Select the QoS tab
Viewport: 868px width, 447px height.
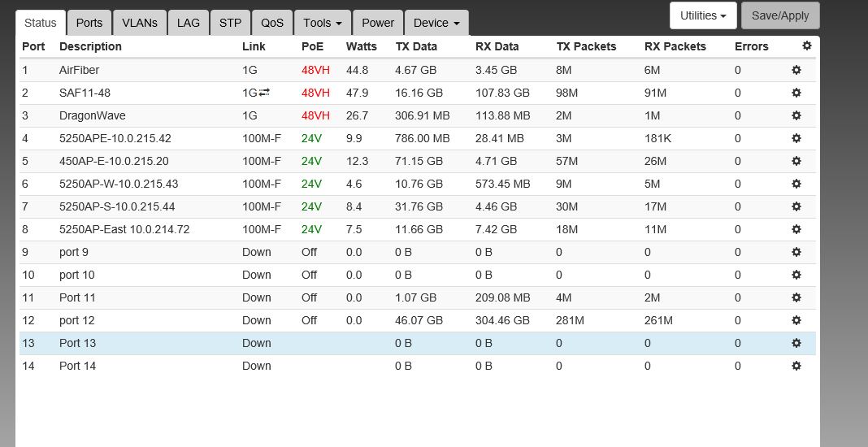pyautogui.click(x=272, y=23)
